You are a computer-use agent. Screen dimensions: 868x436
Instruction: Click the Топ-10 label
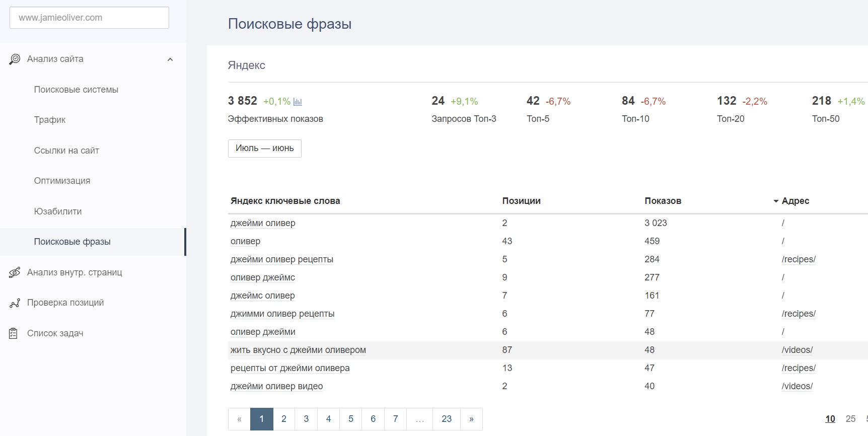635,119
